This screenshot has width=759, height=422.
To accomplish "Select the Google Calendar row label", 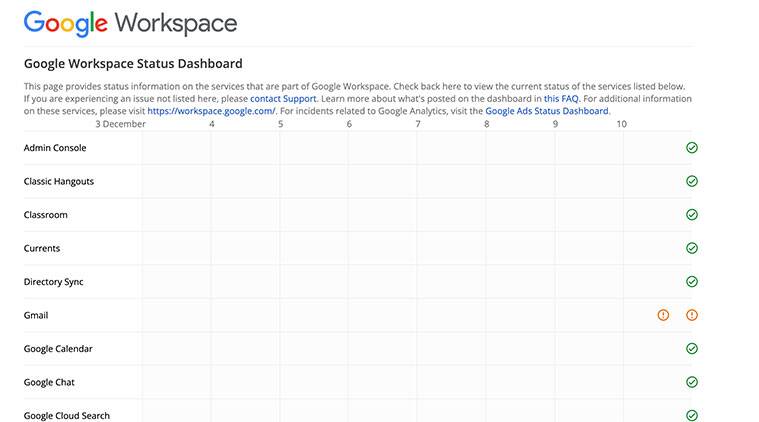I will click(x=58, y=348).
